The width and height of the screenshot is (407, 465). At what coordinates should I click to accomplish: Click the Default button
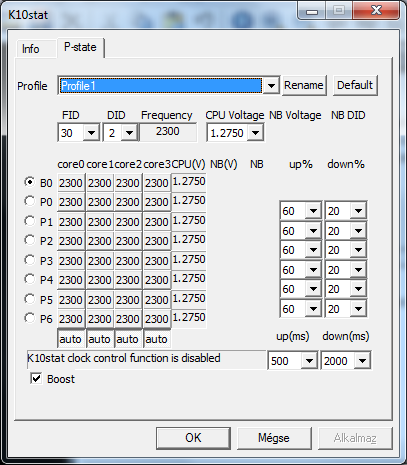(x=355, y=85)
